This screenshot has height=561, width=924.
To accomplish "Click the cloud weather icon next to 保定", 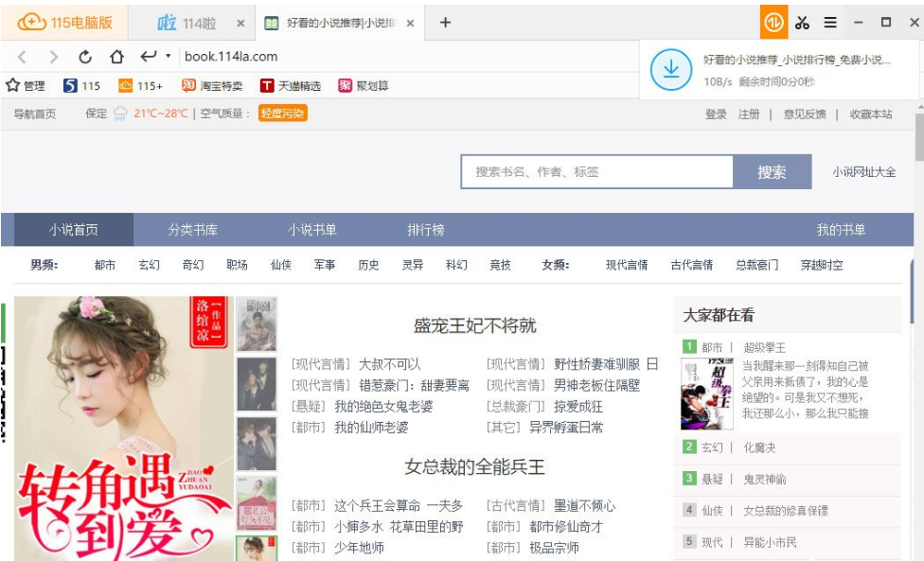I will coord(120,114).
